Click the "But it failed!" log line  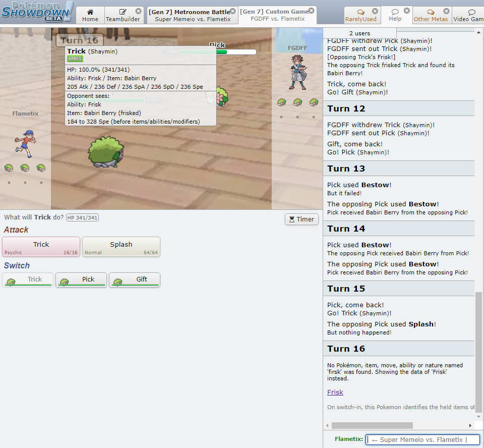[344, 193]
